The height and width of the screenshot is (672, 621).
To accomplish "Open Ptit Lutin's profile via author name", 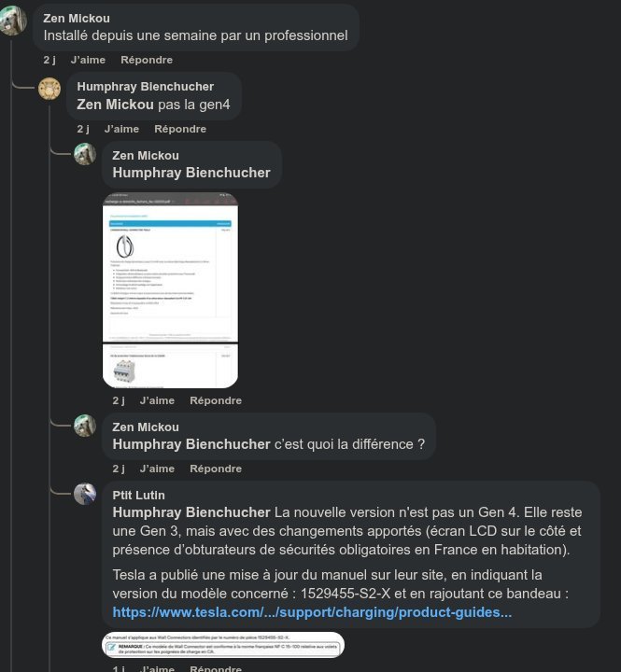I will (138, 495).
